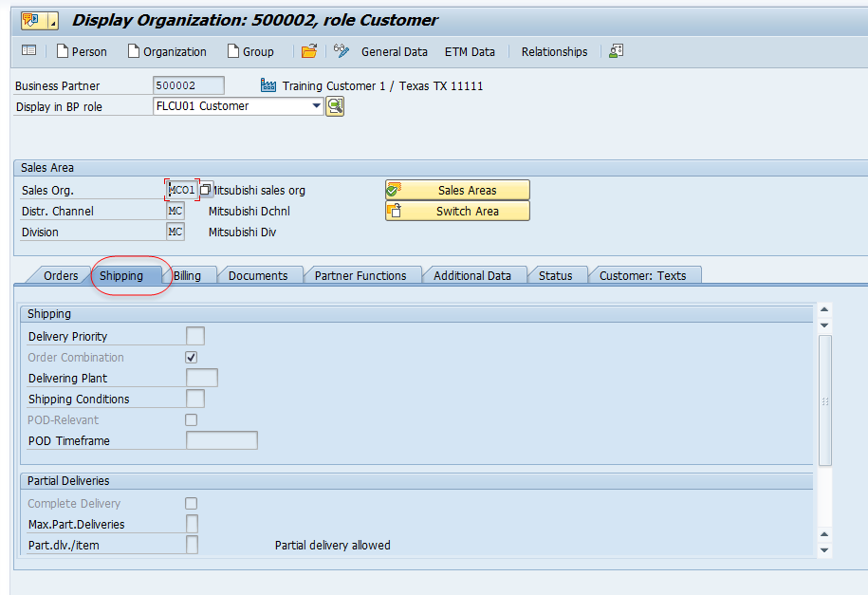This screenshot has height=595, width=868.
Task: Click the display/change toggle glasses icon
Action: click(340, 52)
